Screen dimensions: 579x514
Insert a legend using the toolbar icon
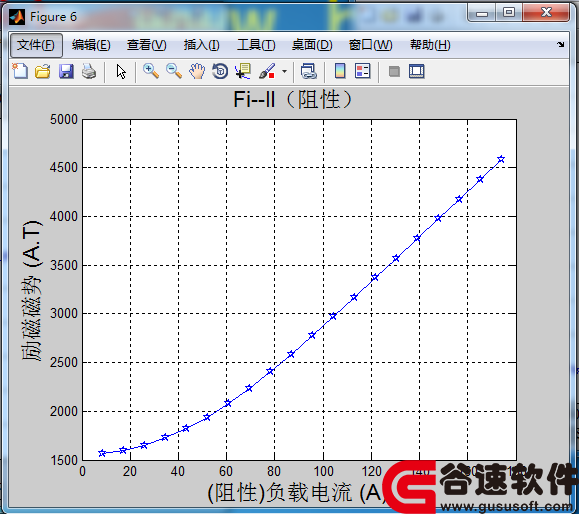pyautogui.click(x=363, y=71)
